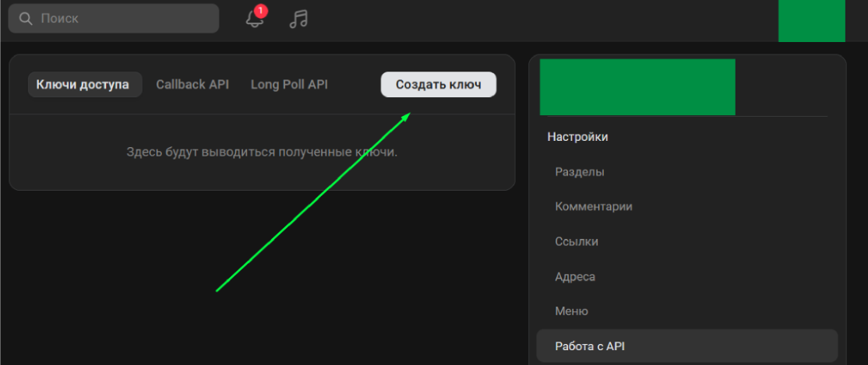This screenshot has height=365, width=868.
Task: Open the Меню settings item
Action: (571, 311)
